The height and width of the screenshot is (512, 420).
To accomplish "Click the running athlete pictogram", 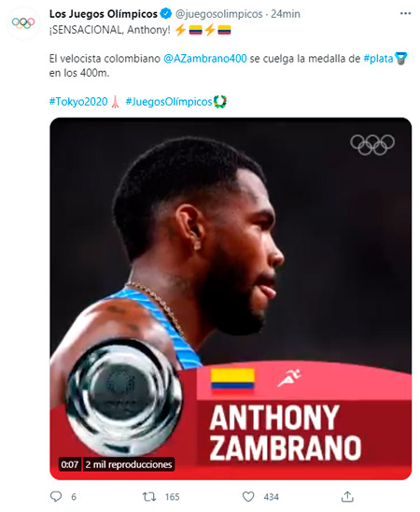I will coord(288,378).
